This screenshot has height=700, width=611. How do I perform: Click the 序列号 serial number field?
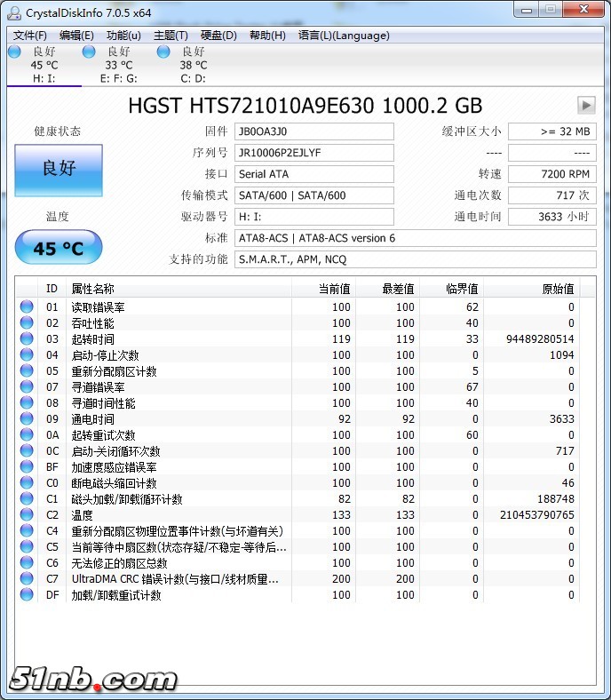click(313, 153)
